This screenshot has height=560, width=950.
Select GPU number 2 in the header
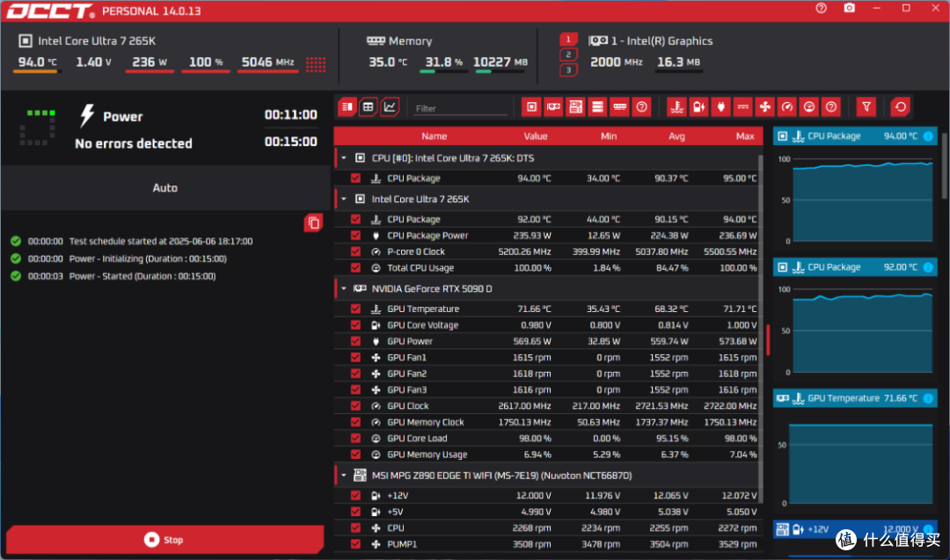pyautogui.click(x=568, y=55)
